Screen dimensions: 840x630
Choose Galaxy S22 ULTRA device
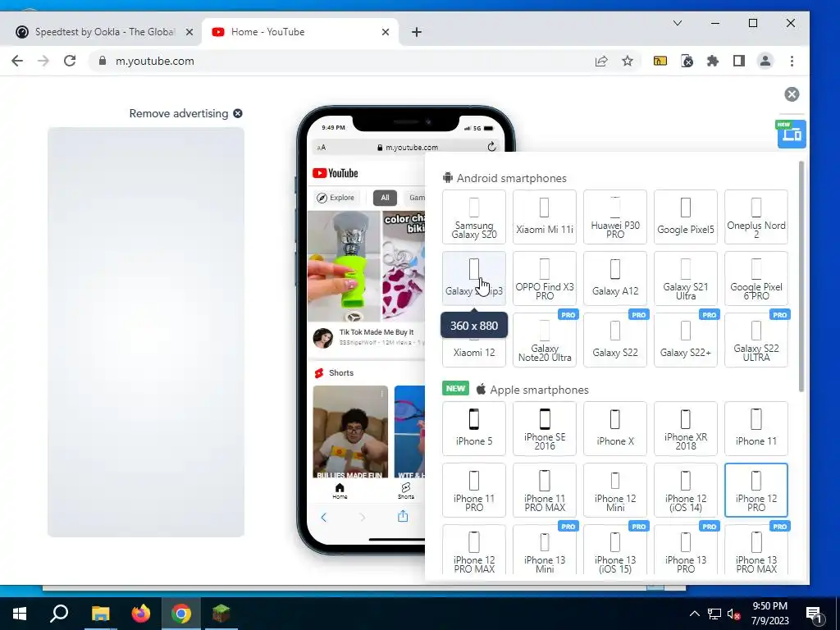[x=756, y=340]
